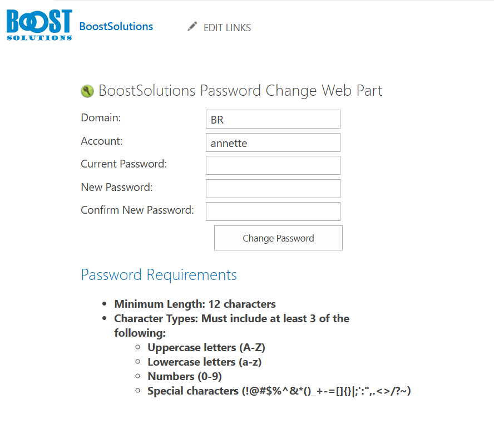The image size is (494, 448).
Task: Click into the New Password box
Action: pos(273,189)
